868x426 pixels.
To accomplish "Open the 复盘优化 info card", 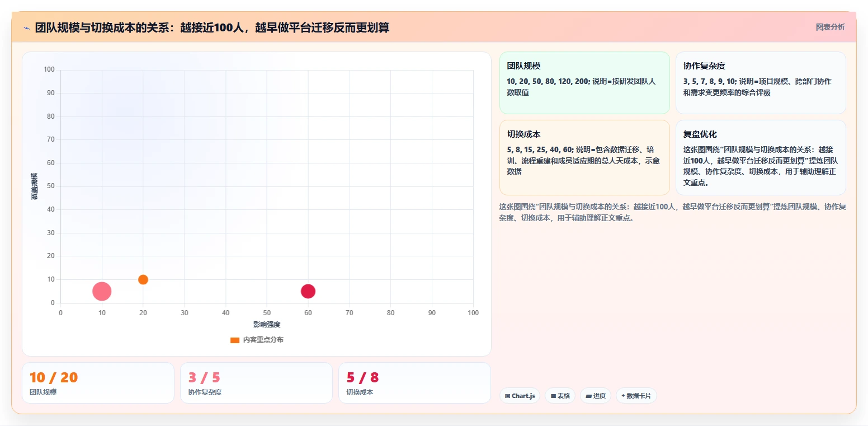I will point(761,157).
